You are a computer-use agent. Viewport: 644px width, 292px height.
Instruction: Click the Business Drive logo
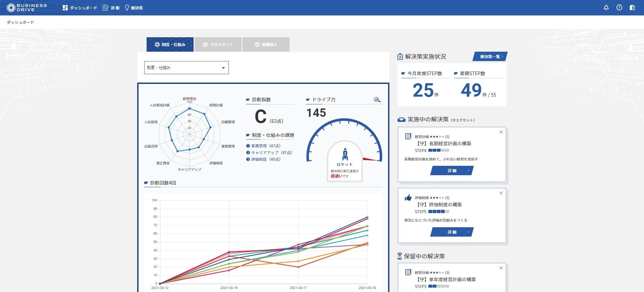(x=27, y=7)
